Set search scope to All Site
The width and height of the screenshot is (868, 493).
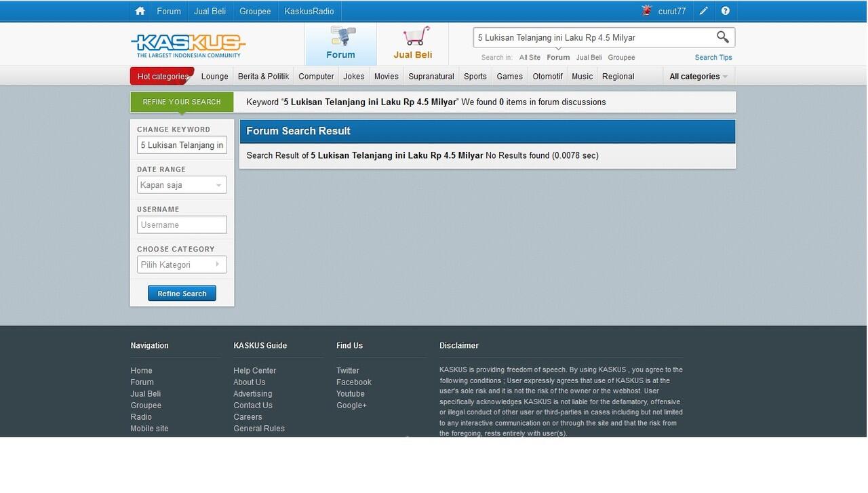click(x=530, y=58)
